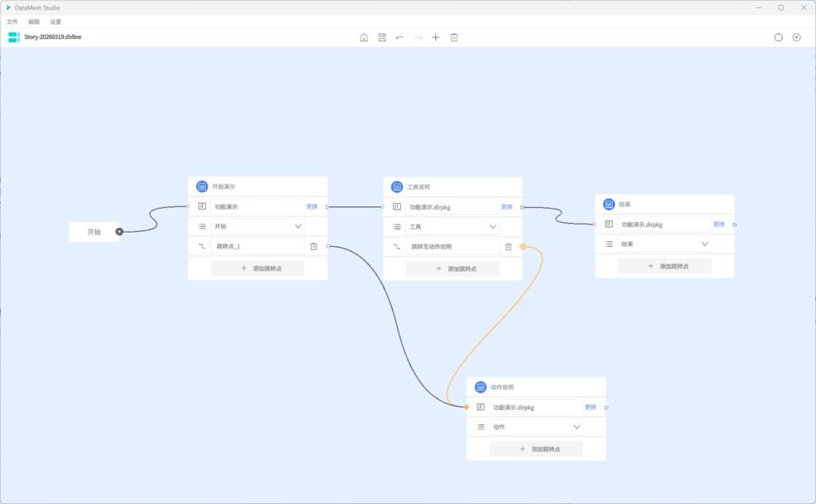Viewport: 816px width, 504px height.
Task: Save the storyline with the floppy disk icon
Action: click(382, 37)
